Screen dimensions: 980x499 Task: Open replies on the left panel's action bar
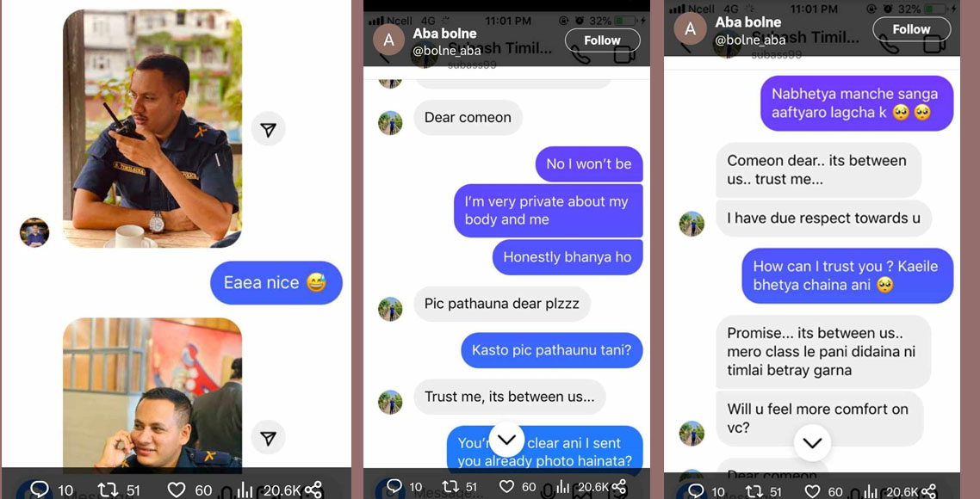(40, 489)
